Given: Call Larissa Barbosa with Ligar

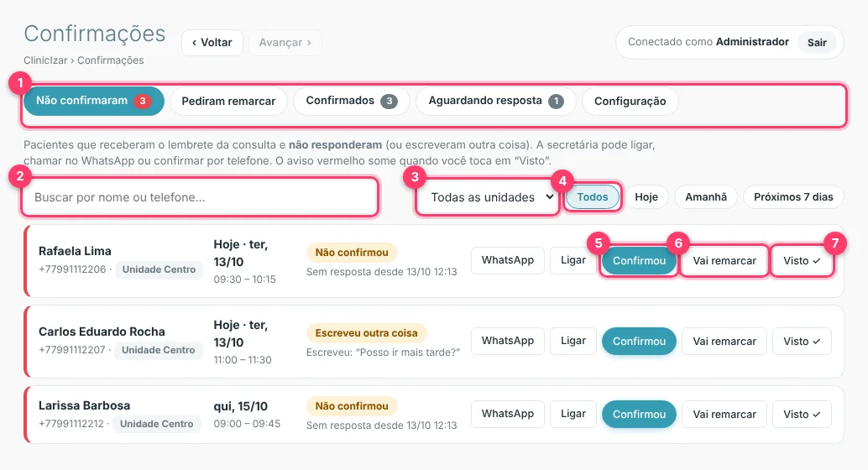Looking at the screenshot, I should tap(573, 414).
